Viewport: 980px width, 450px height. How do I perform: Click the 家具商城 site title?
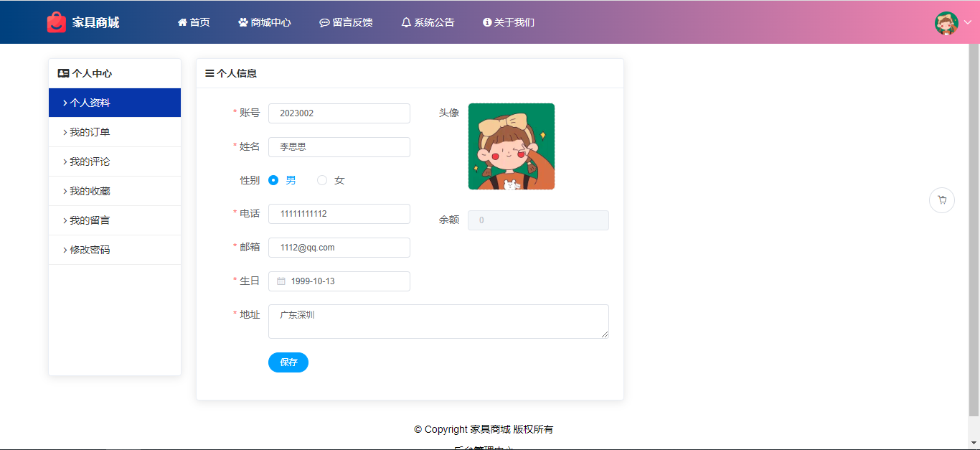pyautogui.click(x=95, y=22)
